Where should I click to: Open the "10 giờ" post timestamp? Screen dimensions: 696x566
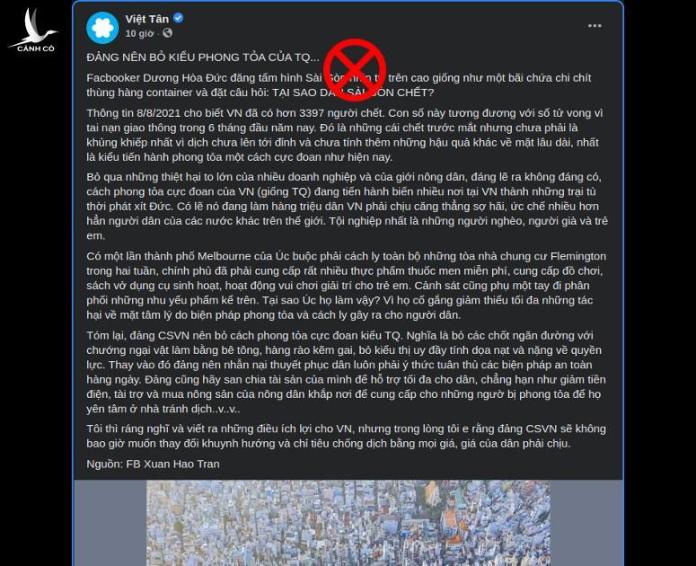[139, 33]
